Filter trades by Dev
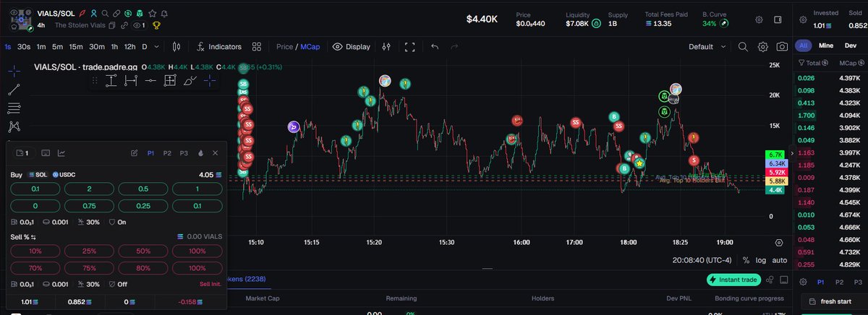This screenshot has width=868, height=315. coord(851,46)
